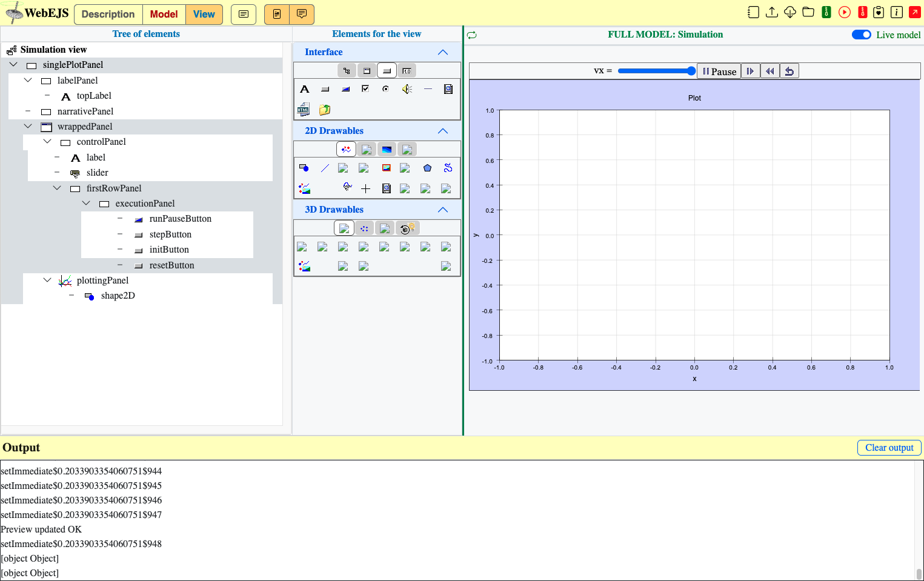Select the folder with green arrow icon
Image resolution: width=924 pixels, height=581 pixels.
(325, 110)
